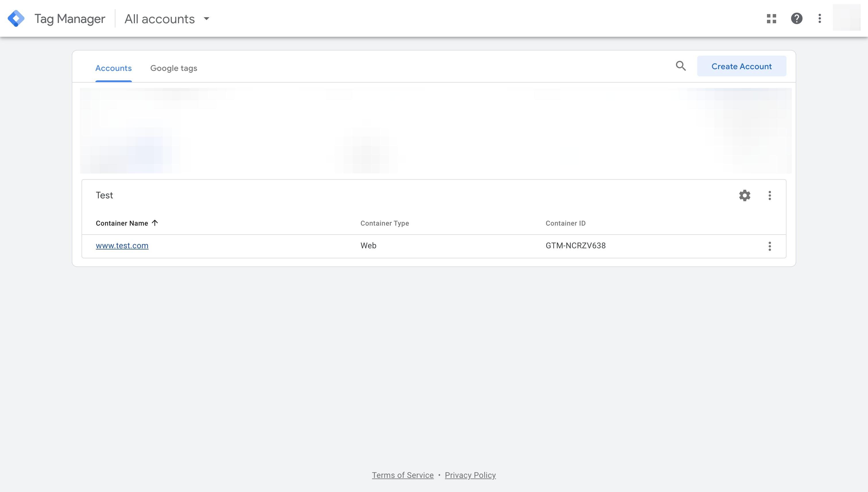Viewport: 868px width, 492px height.
Task: Open Privacy Policy link
Action: pyautogui.click(x=470, y=475)
